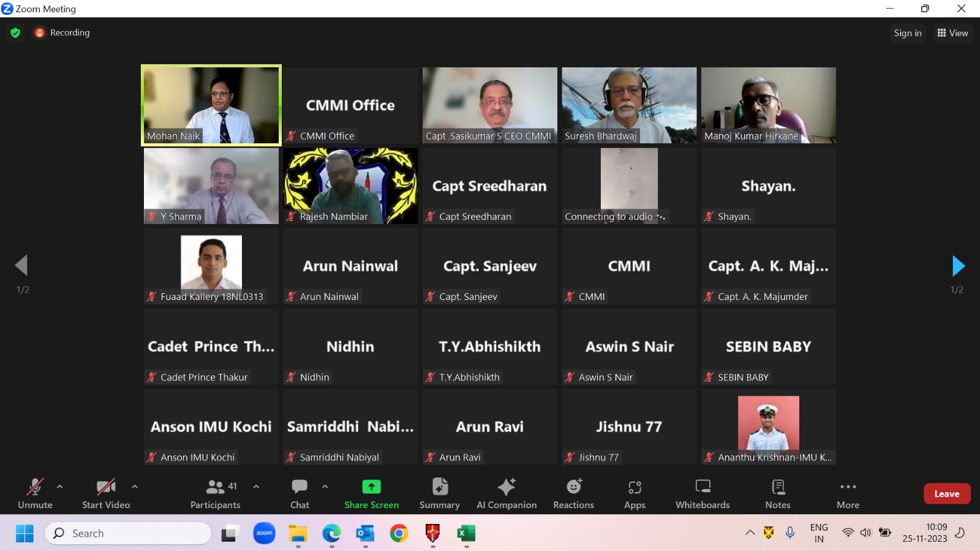Expand audio options arrow beside Unmute
Viewport: 980px width, 551px height.
click(59, 487)
